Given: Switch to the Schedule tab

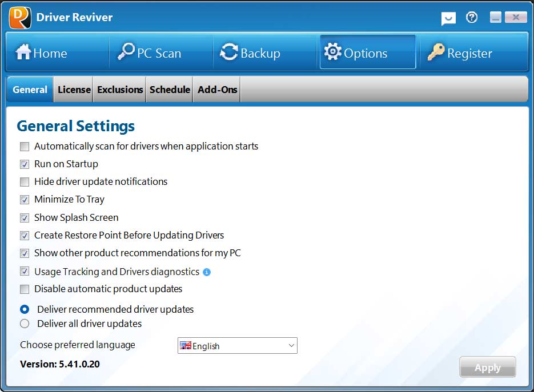Looking at the screenshot, I should (x=170, y=90).
